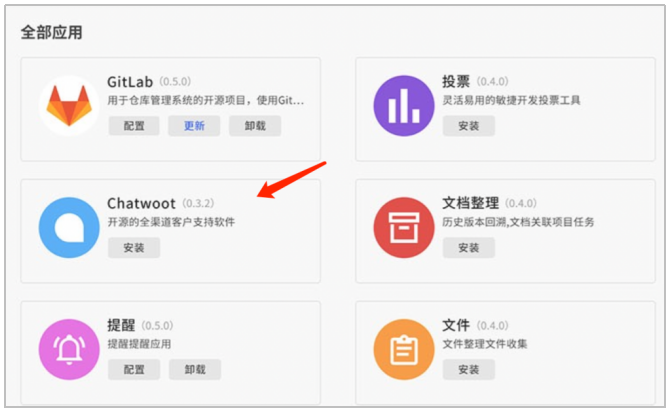The height and width of the screenshot is (410, 670).
Task: Select the GitLab app name text
Action: point(131,82)
